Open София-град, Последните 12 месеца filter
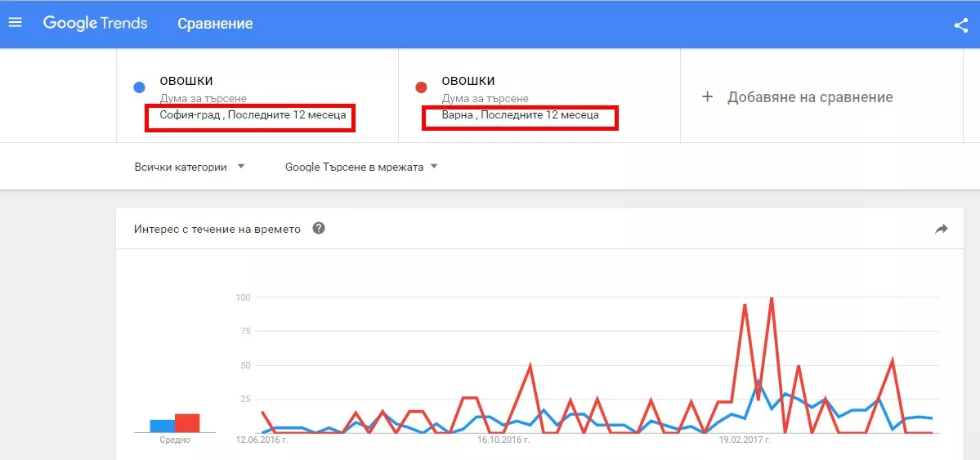This screenshot has height=460, width=980. (253, 116)
